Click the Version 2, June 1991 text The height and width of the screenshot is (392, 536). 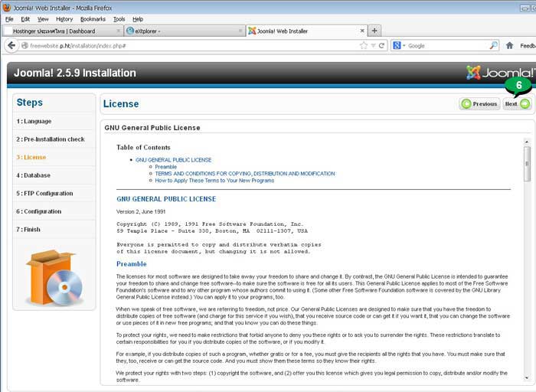coord(141,211)
